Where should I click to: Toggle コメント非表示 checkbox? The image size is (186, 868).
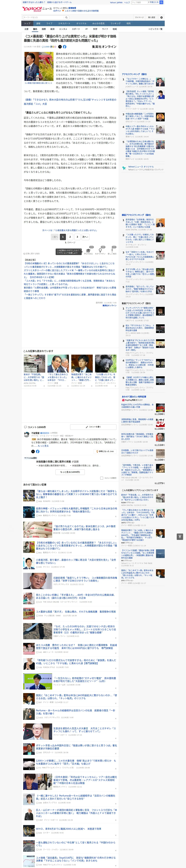point(102,478)
